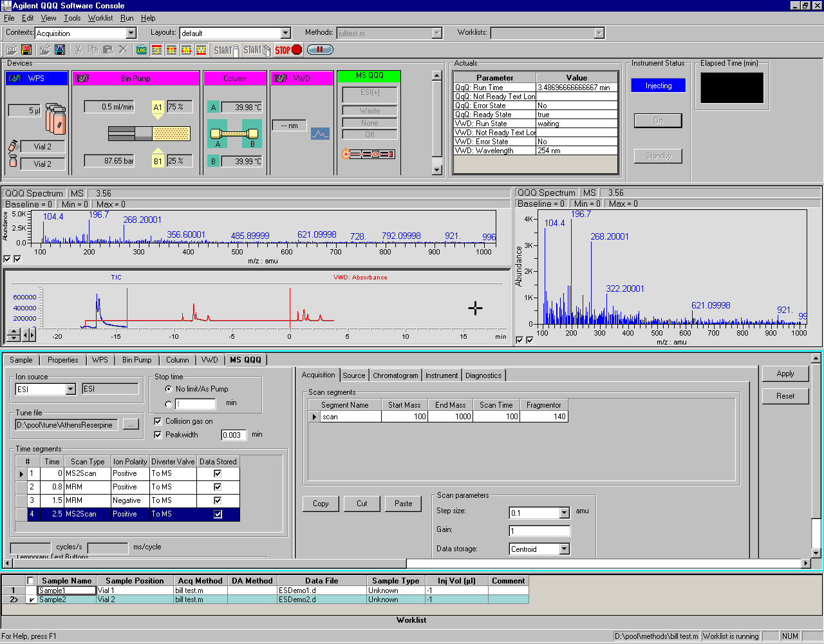Open the Worklist menu
The height and width of the screenshot is (644, 824).
pos(100,18)
